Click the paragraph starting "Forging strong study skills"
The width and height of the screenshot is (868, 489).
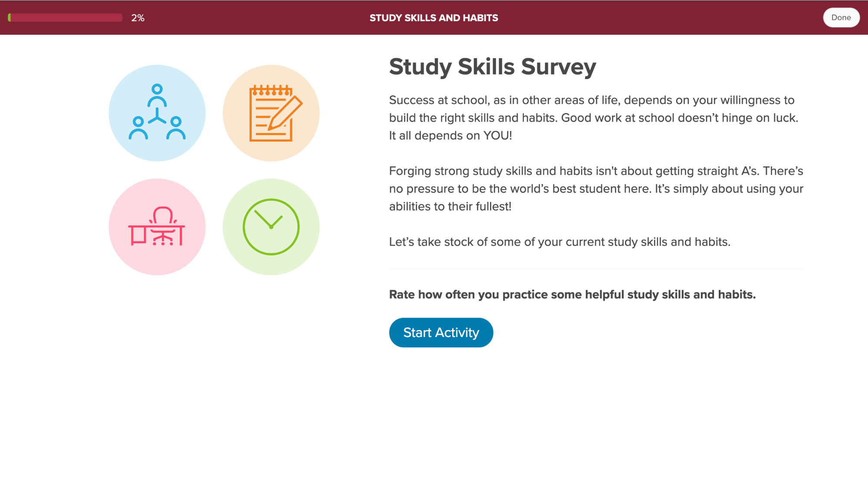(596, 188)
